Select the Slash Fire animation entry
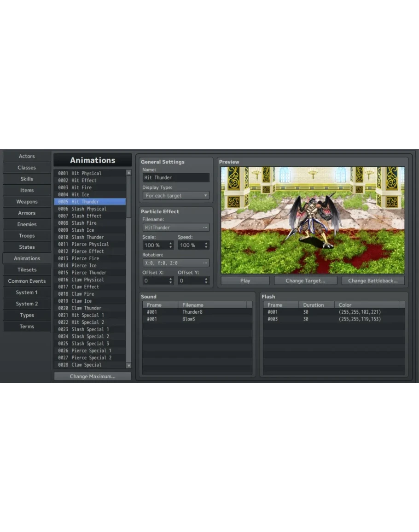 pos(90,223)
